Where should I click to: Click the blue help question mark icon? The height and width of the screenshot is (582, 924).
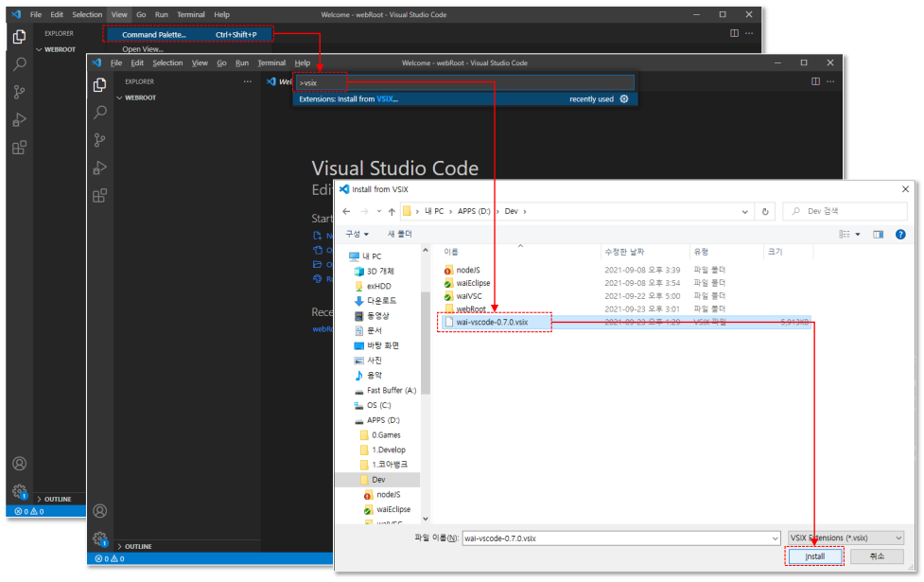[900, 234]
